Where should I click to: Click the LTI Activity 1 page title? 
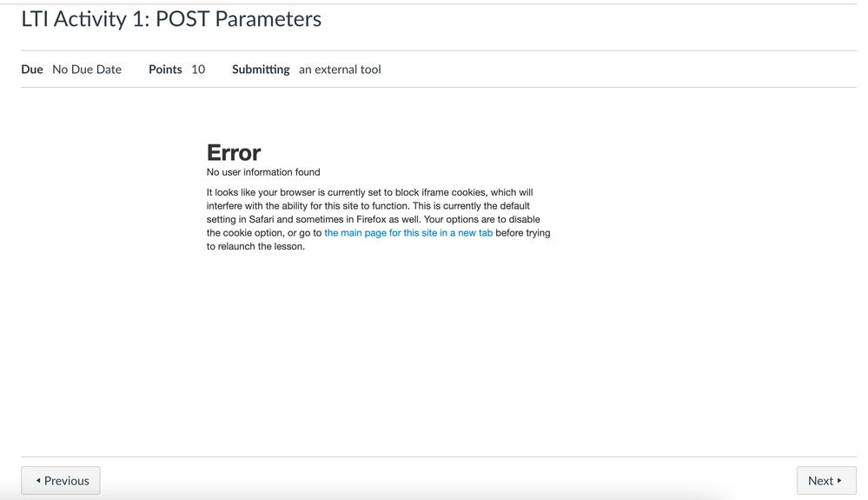(171, 19)
